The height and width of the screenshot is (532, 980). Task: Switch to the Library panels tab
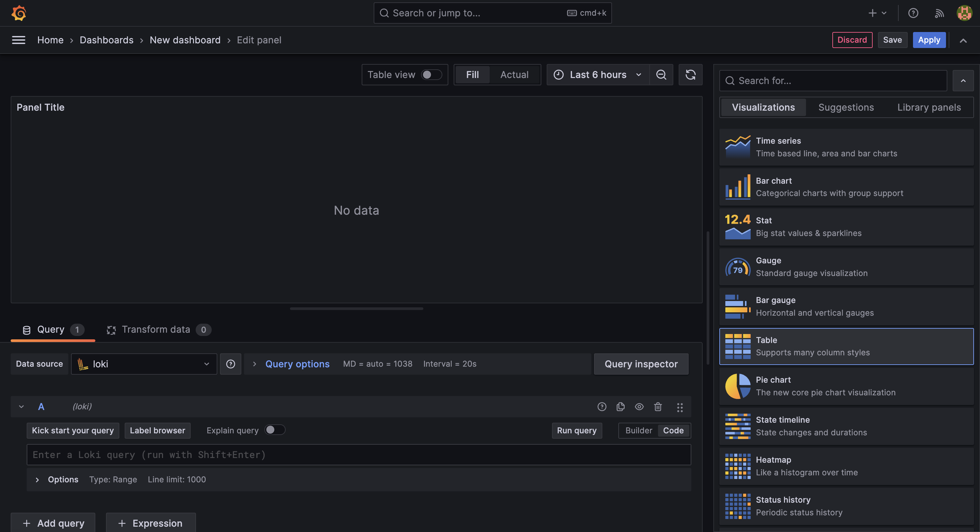click(x=929, y=107)
